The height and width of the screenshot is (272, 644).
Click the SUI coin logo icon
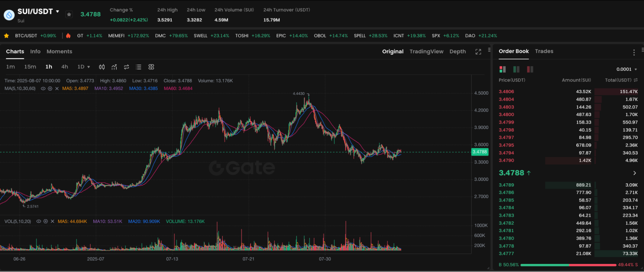pyautogui.click(x=9, y=15)
